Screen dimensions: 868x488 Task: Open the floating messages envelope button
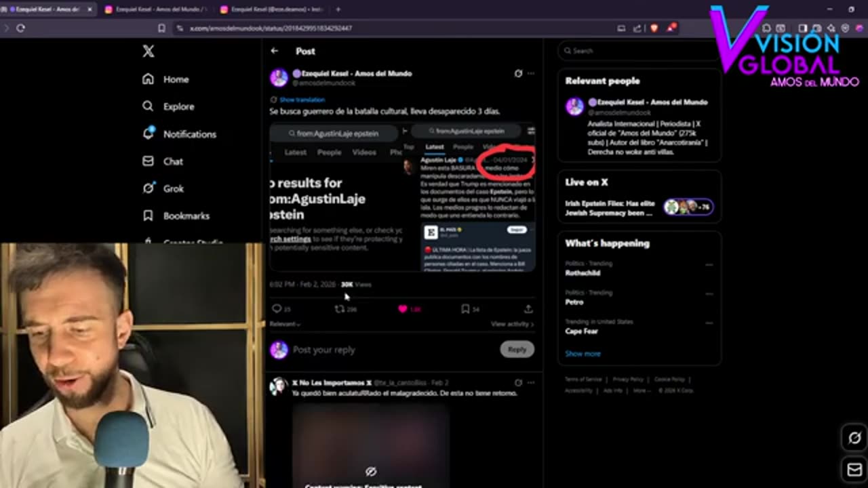point(854,468)
